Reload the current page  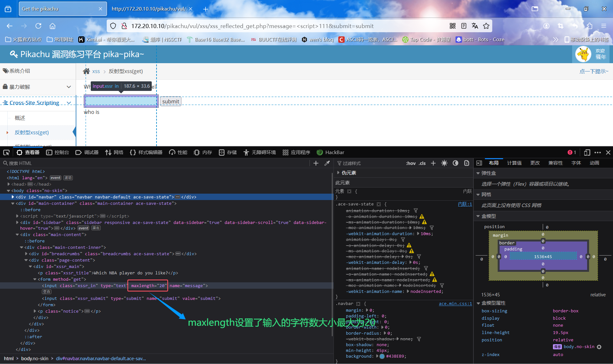tap(38, 26)
